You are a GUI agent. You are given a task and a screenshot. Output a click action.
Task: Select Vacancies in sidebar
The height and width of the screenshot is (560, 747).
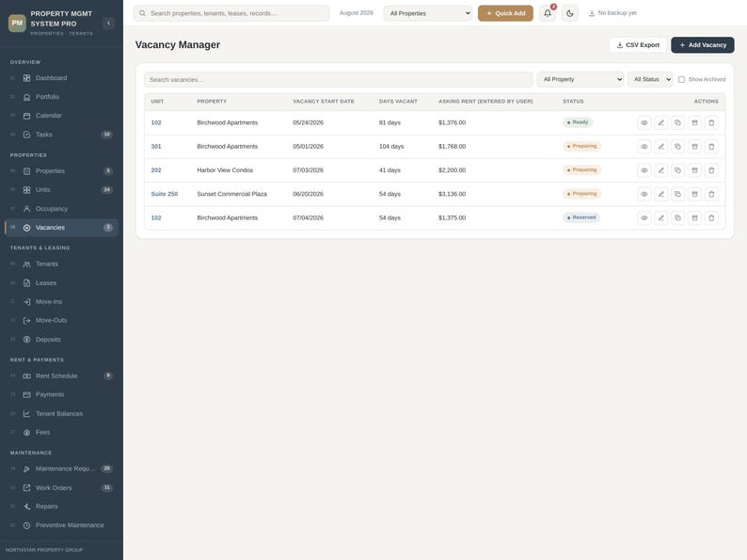(x=61, y=228)
